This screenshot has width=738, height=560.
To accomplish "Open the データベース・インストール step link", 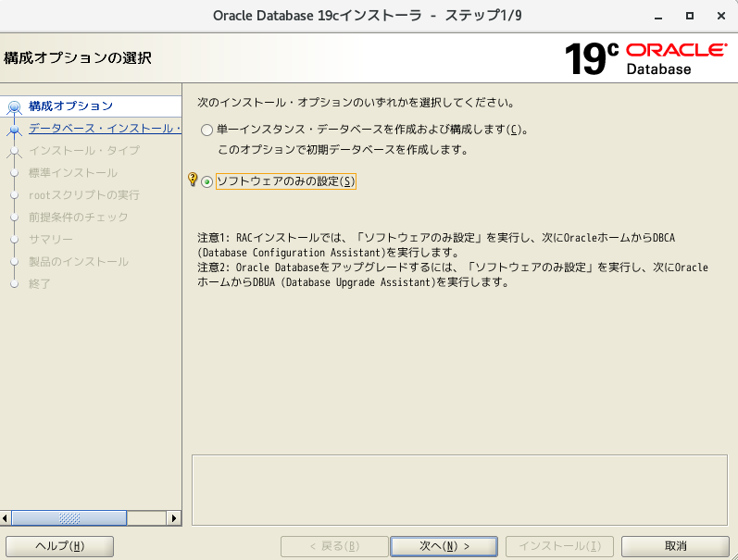I will point(105,128).
